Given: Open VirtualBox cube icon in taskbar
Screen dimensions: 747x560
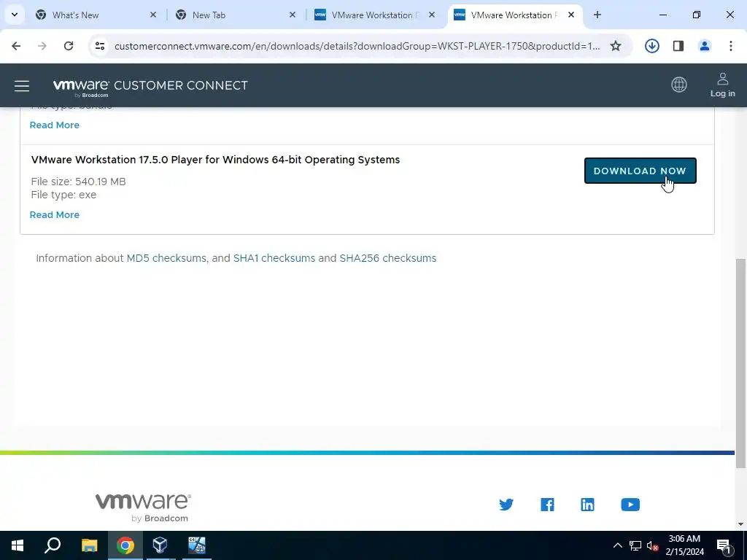Looking at the screenshot, I should [160, 545].
